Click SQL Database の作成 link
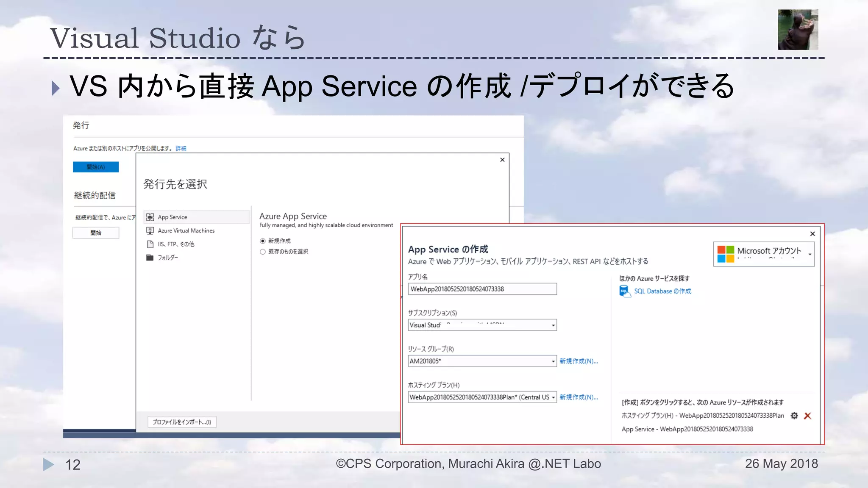 click(662, 291)
